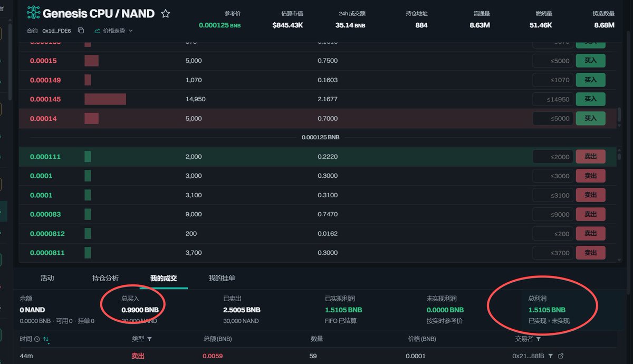
Task: Focus the ≤14950 amount field
Action: pyautogui.click(x=553, y=99)
